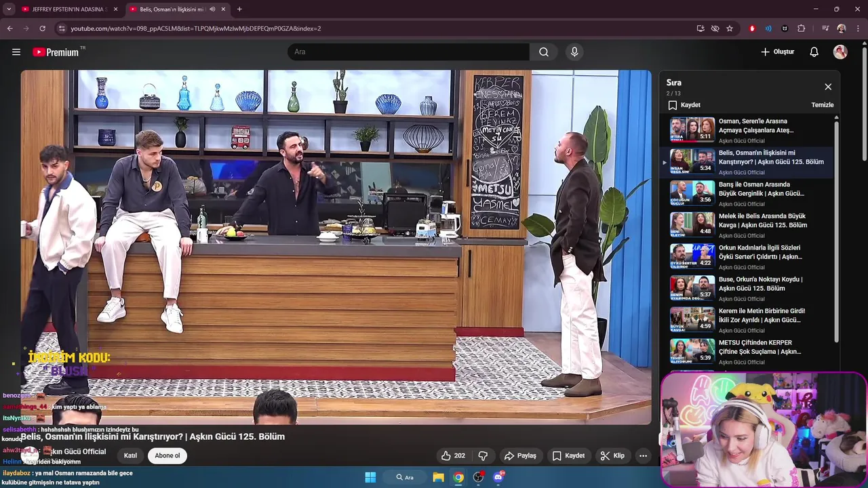The height and width of the screenshot is (488, 868).
Task: Close the JEFFREY EPSTEIN'IN ADASINA tab
Action: 115,9
